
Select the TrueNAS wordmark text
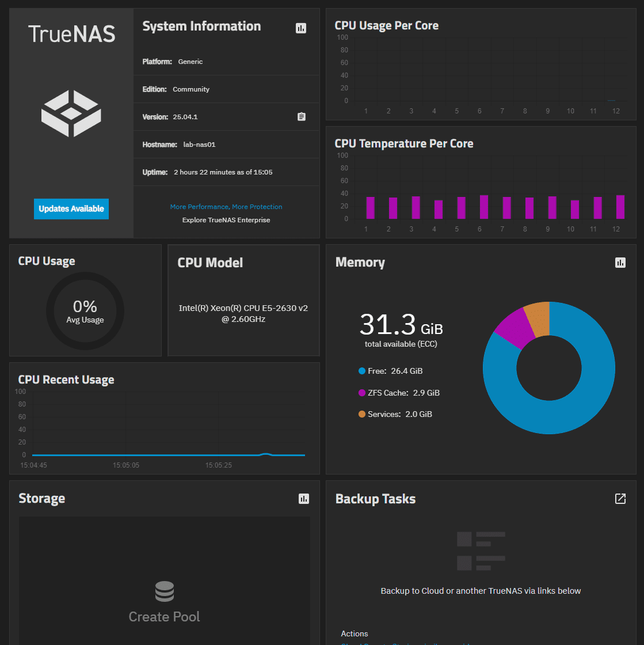(x=71, y=34)
